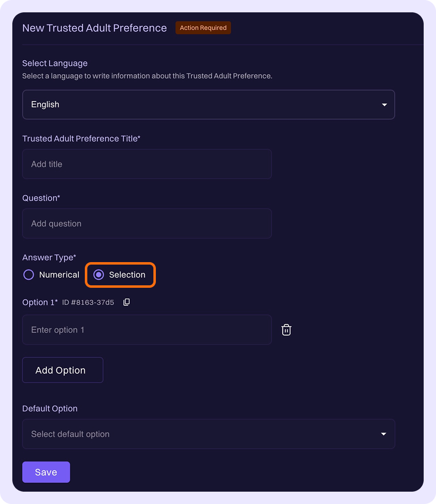Image resolution: width=436 pixels, height=504 pixels.
Task: Click the Option 1 label
Action: click(39, 302)
